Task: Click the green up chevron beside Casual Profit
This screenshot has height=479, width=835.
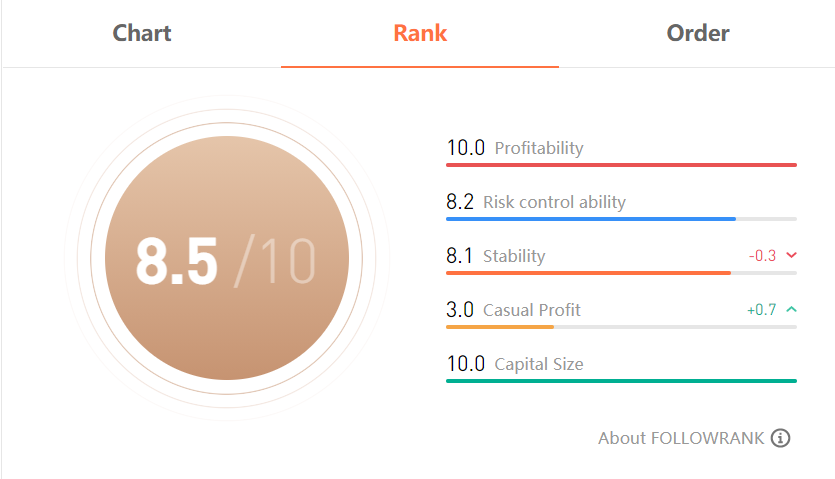Action: (x=791, y=309)
